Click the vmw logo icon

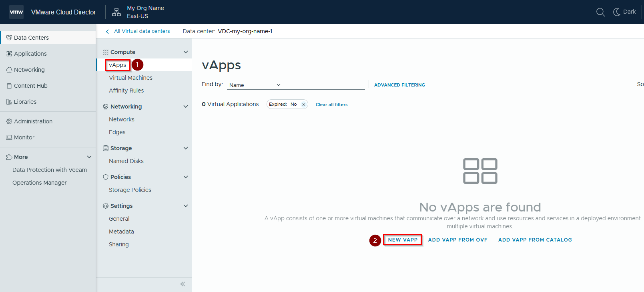(16, 12)
